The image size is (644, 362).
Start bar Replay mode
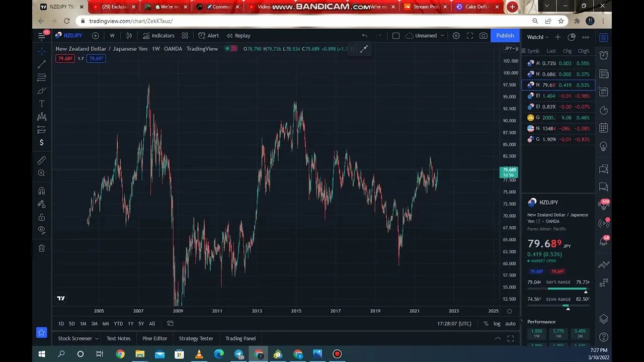pyautogui.click(x=238, y=36)
